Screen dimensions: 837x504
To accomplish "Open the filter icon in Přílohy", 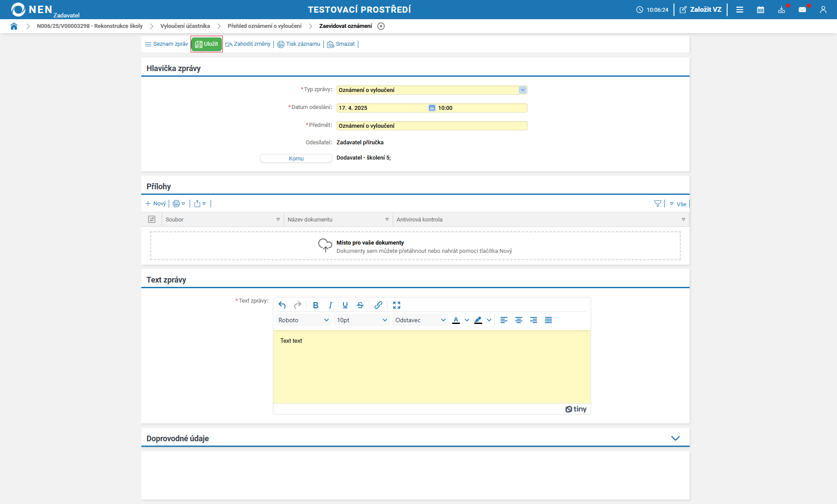I will (x=657, y=204).
